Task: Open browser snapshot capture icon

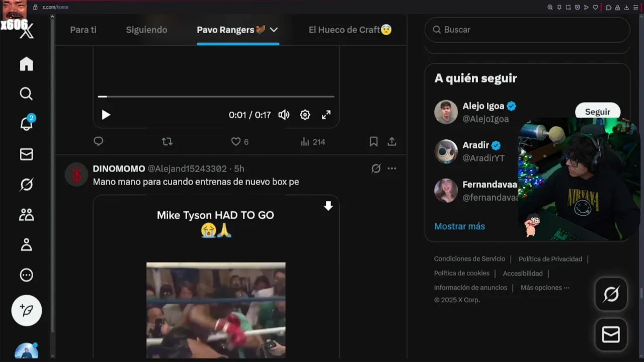Action: point(568,8)
